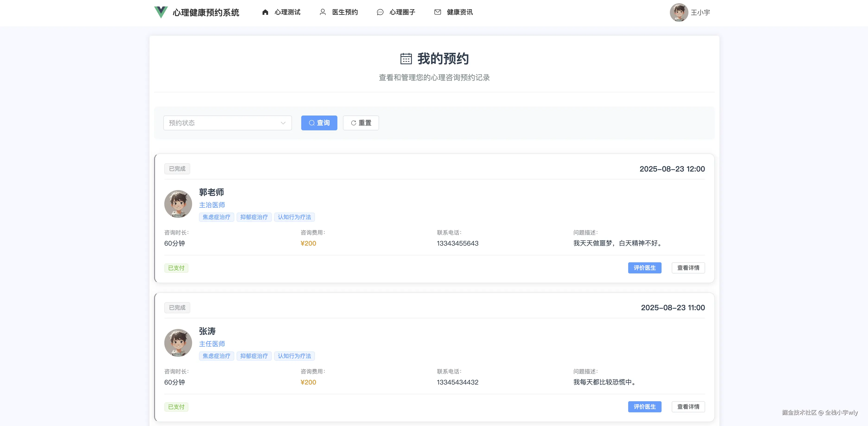
Task: Click the 已支付 status tag on 郭老师's card
Action: coord(176,268)
